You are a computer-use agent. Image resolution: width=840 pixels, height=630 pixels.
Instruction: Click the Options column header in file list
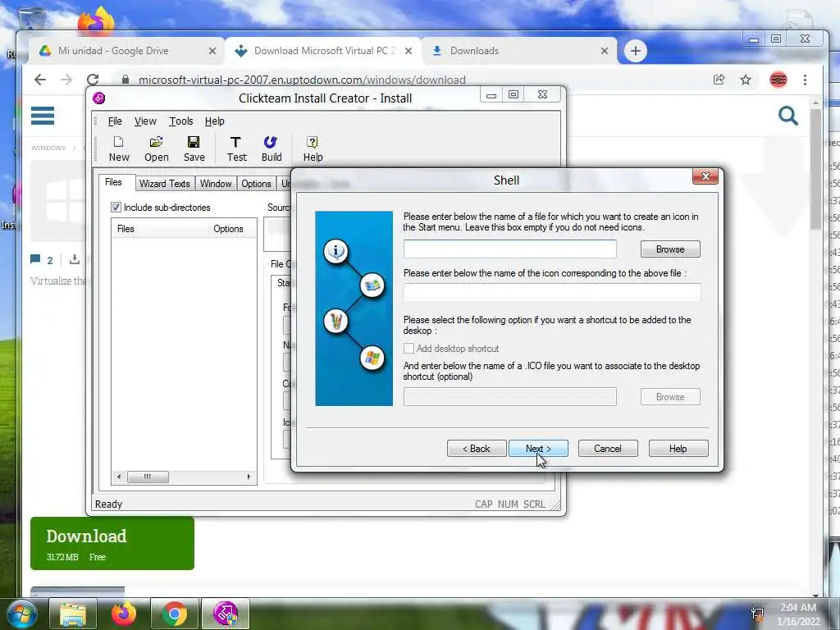[x=232, y=229]
